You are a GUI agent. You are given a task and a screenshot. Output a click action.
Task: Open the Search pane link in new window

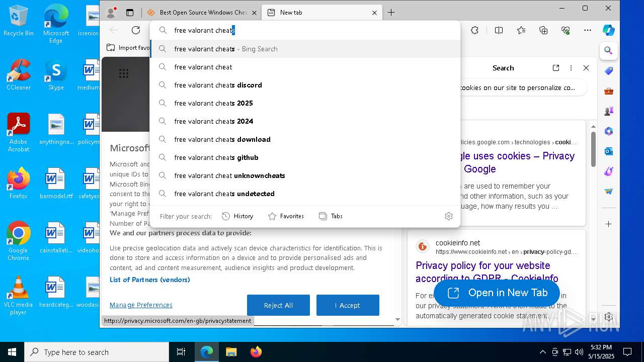point(556,68)
